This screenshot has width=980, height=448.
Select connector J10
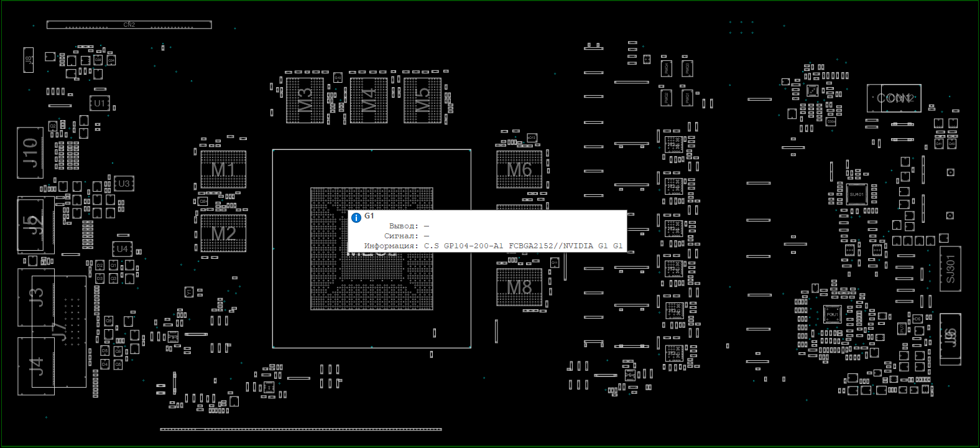[x=30, y=152]
